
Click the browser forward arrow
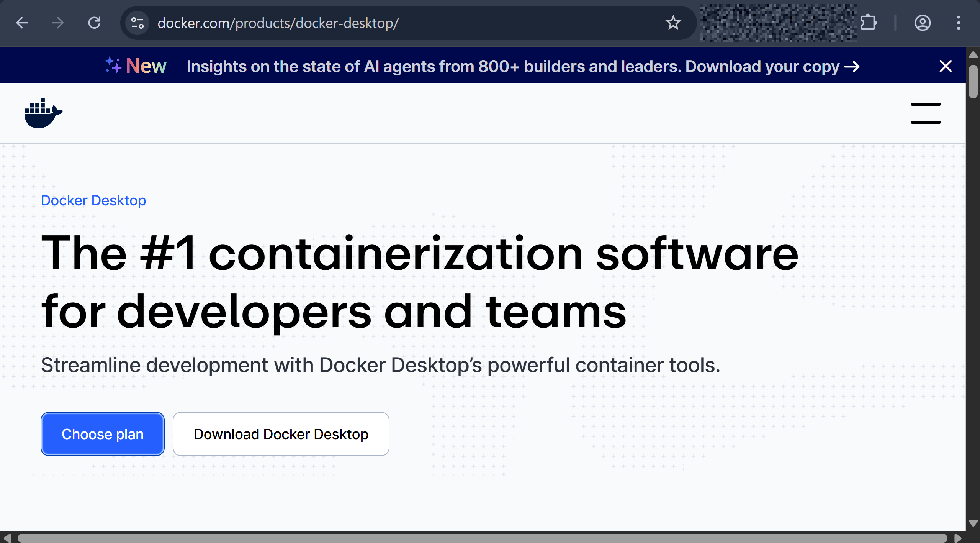[58, 23]
